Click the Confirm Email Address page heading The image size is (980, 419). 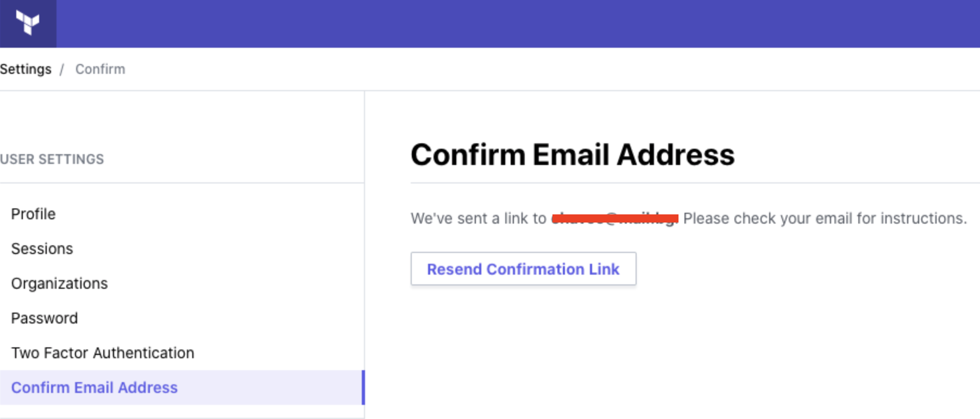pos(572,155)
